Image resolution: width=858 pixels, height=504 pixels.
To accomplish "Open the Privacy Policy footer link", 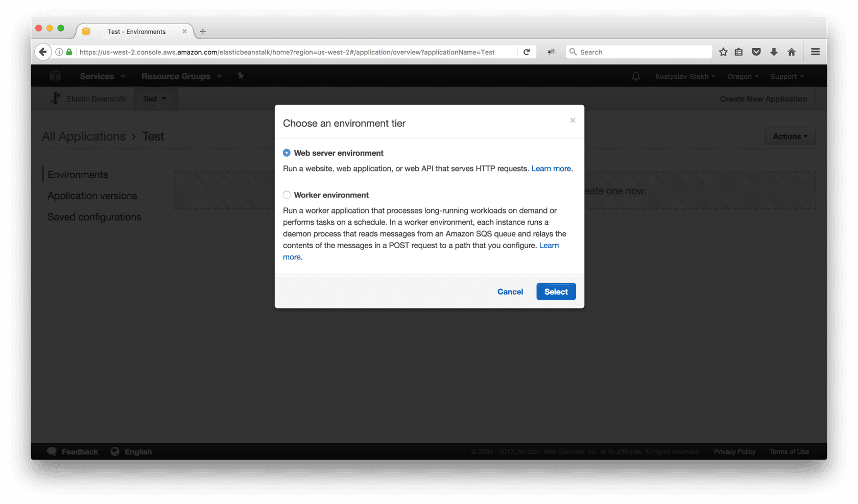I will pos(734,451).
